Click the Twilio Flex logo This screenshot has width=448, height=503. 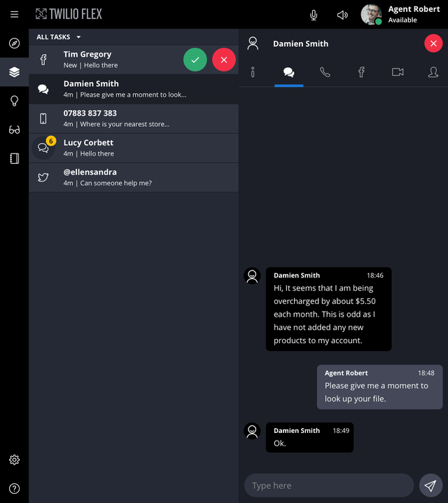pyautogui.click(x=69, y=14)
